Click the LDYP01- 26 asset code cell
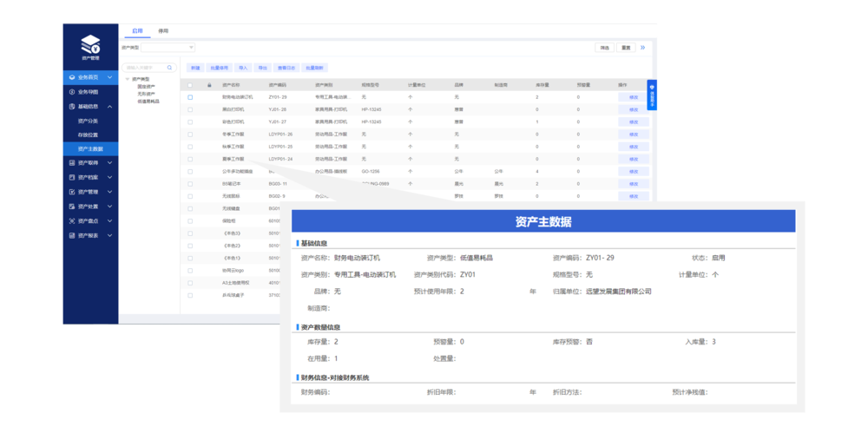Viewport: 868px width, 433px height. coord(280,134)
